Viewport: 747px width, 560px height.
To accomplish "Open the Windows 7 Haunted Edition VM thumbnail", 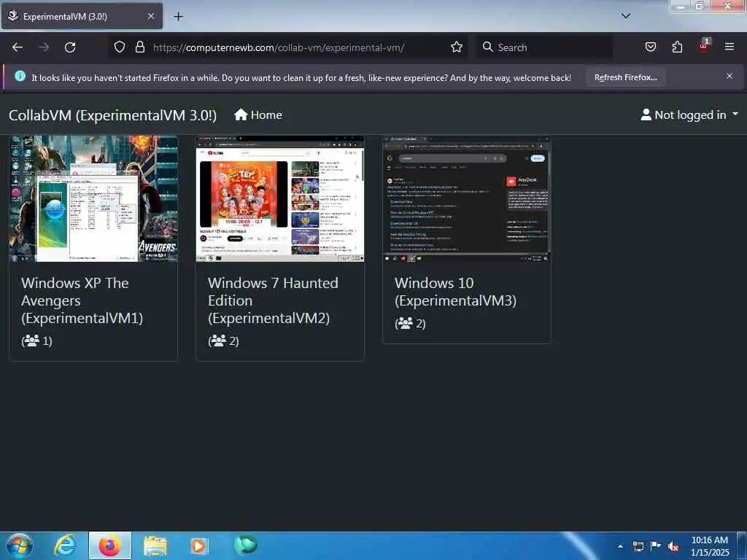I will [280, 198].
